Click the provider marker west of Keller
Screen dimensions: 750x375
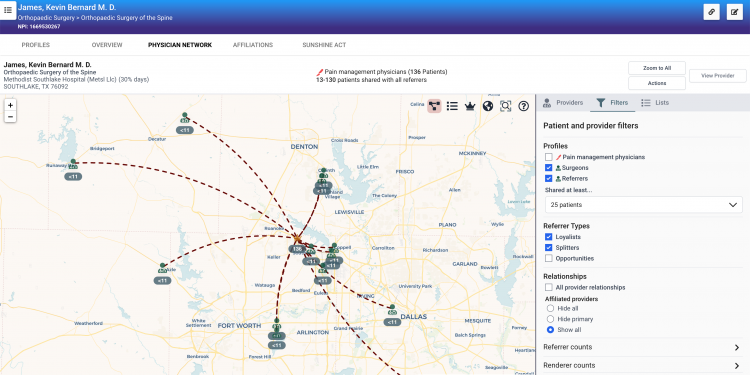tap(163, 268)
